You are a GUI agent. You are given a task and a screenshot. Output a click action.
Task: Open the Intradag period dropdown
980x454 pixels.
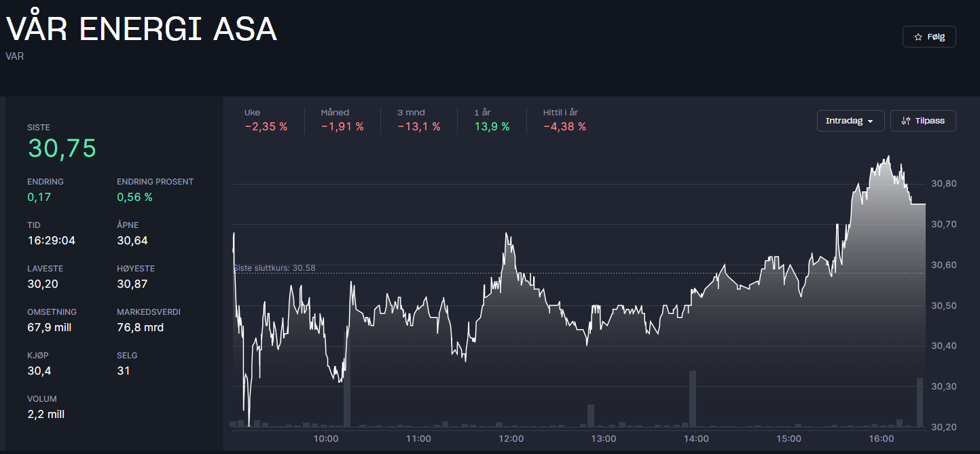coord(850,121)
